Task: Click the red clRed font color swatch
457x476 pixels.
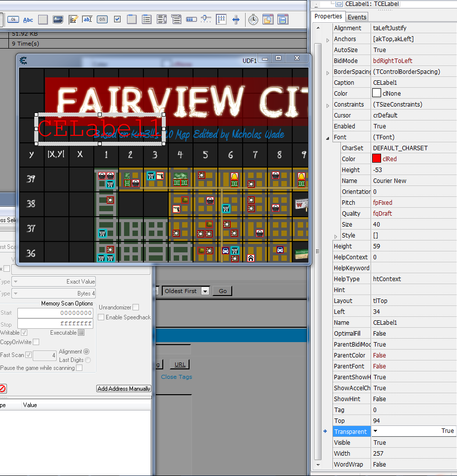Action: (x=377, y=159)
